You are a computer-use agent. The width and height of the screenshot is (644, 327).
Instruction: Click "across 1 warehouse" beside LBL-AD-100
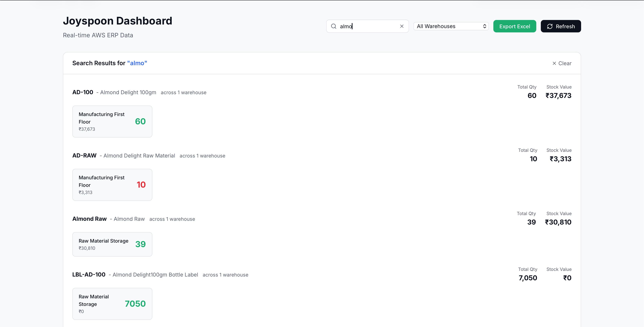click(226, 275)
